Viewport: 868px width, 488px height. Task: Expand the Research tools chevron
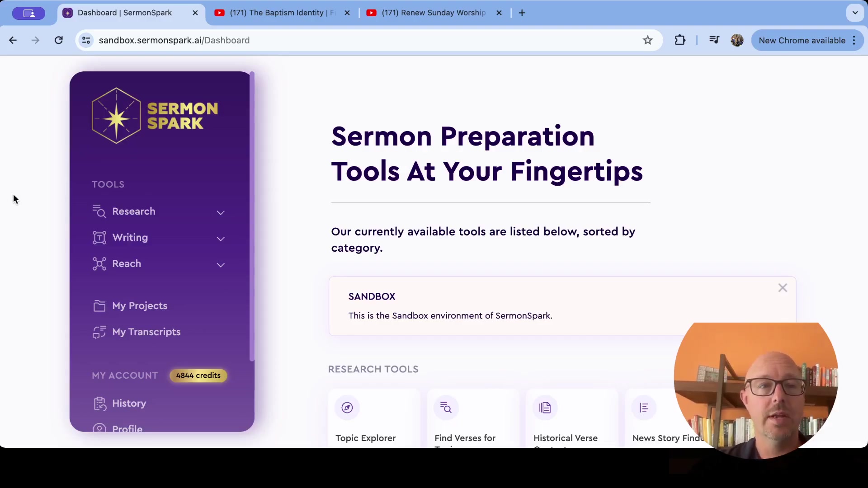click(x=221, y=212)
